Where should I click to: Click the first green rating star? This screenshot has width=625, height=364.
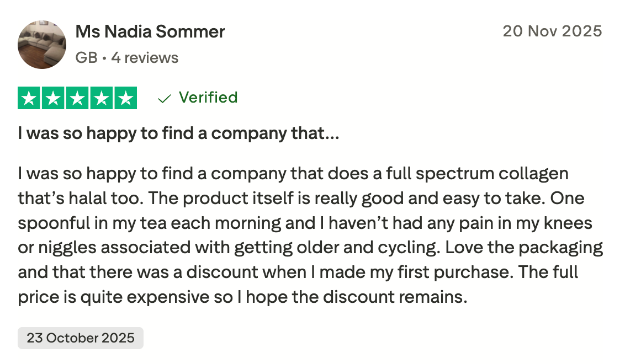point(30,98)
